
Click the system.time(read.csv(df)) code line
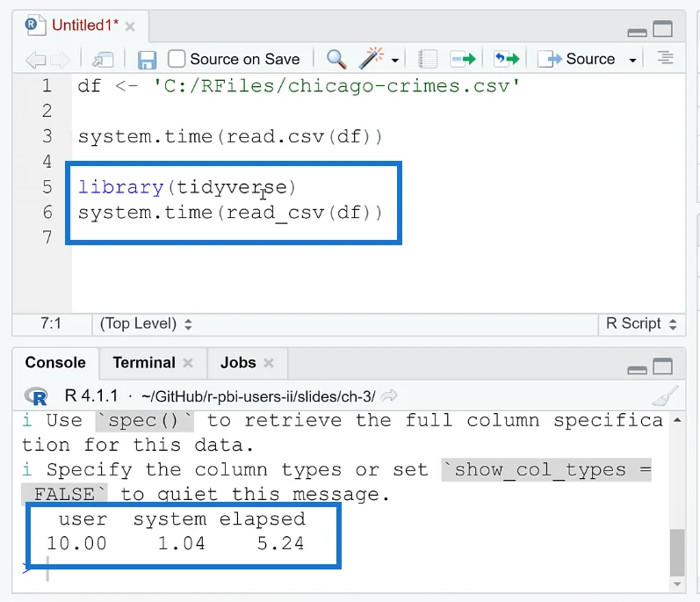pos(230,136)
